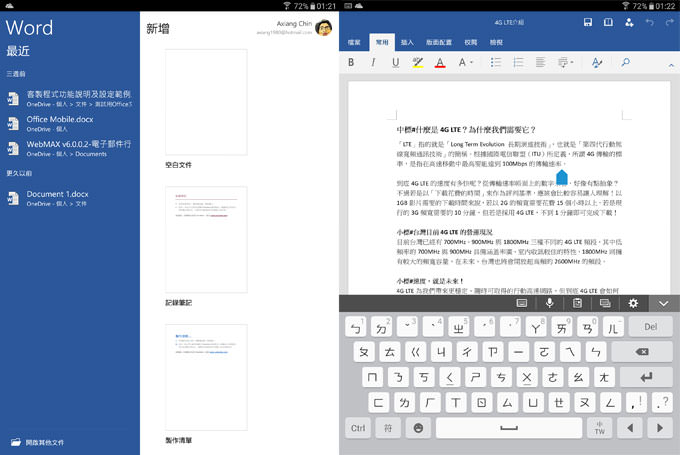
Task: Open the 版面配置 (Layout) tab
Action: 438,43
